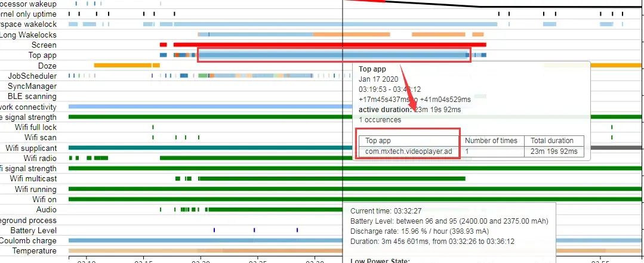Screen dimensions: 644x263
Task: Click the Long Wakelocks row label
Action: (28, 35)
